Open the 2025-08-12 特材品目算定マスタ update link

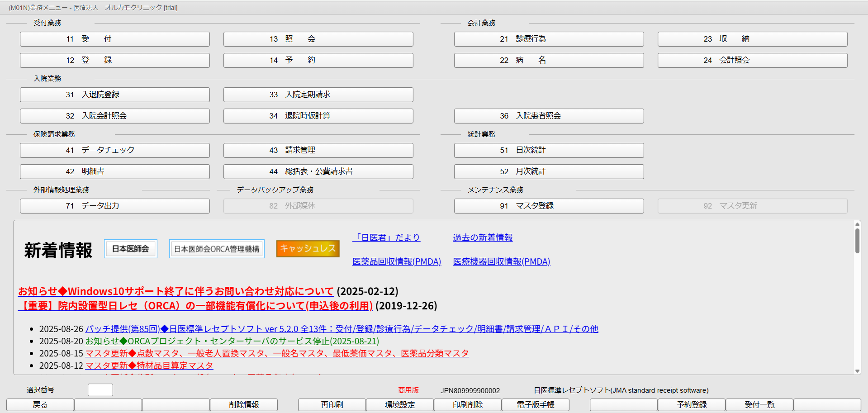[x=149, y=366]
